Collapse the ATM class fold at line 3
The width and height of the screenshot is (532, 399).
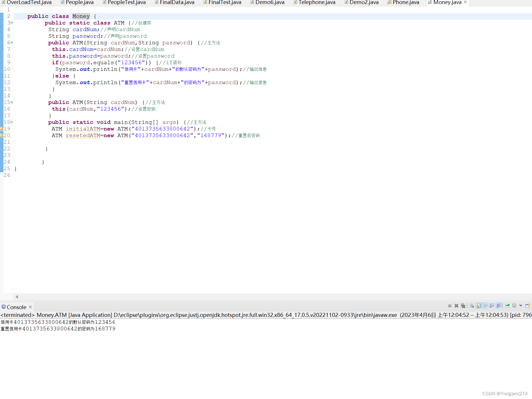point(12,22)
